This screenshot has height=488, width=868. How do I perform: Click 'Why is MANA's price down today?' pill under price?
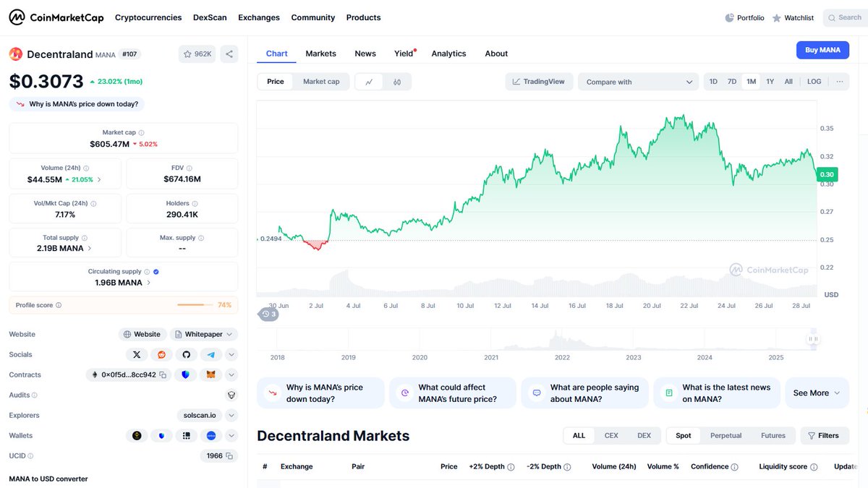[x=77, y=104]
